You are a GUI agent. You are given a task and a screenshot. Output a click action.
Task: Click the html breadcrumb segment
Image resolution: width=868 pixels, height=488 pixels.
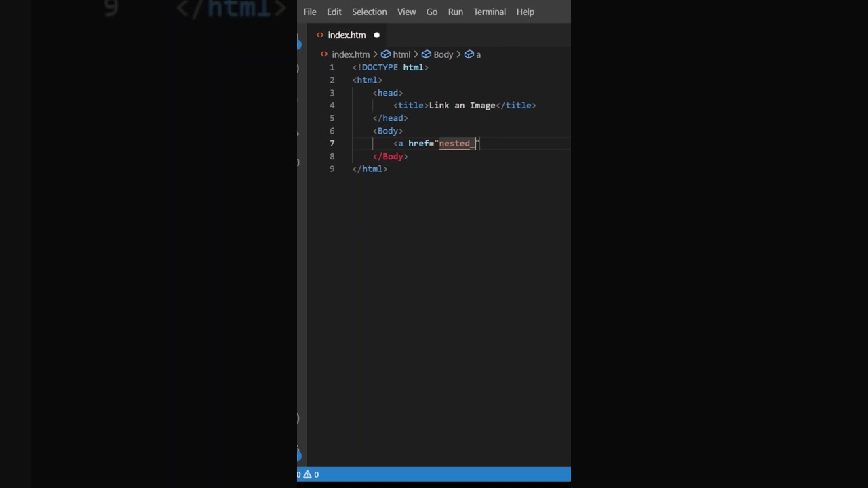coord(401,54)
